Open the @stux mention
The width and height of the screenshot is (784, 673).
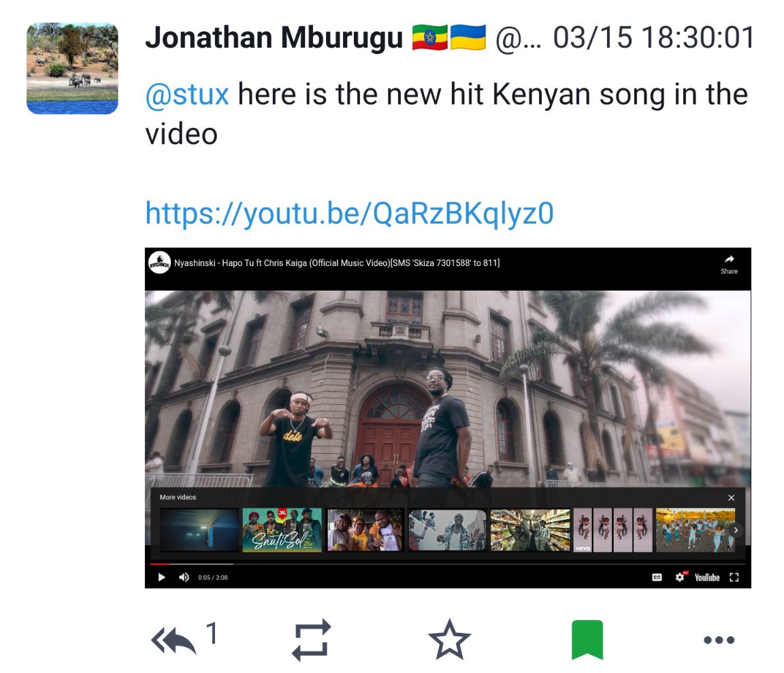click(x=187, y=94)
